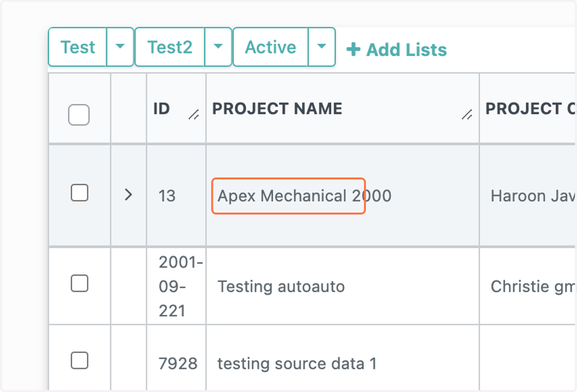Open the Test list tab
577x392 pixels.
[77, 47]
